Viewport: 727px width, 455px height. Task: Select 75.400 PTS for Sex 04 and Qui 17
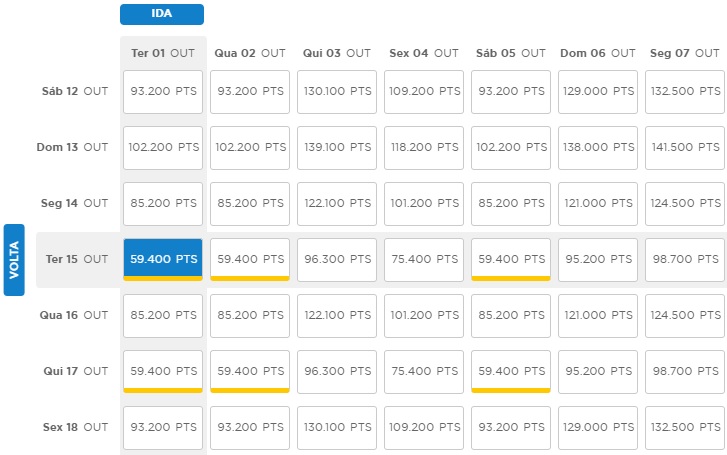point(424,371)
